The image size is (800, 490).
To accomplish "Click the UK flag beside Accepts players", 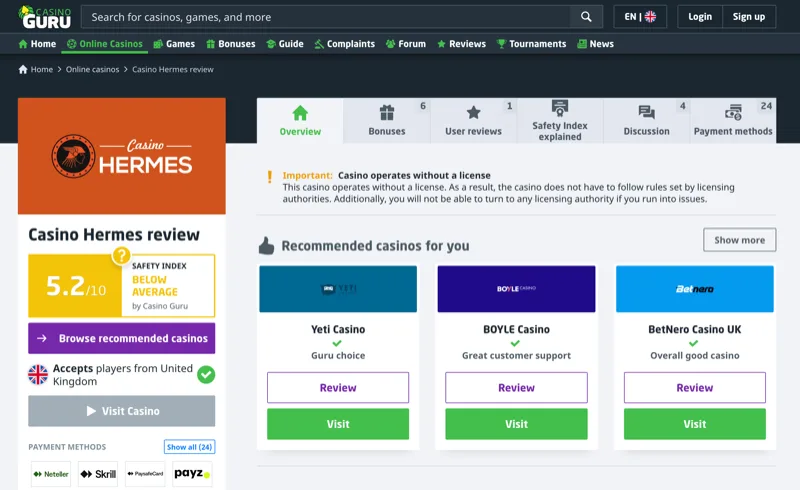I will (38, 375).
